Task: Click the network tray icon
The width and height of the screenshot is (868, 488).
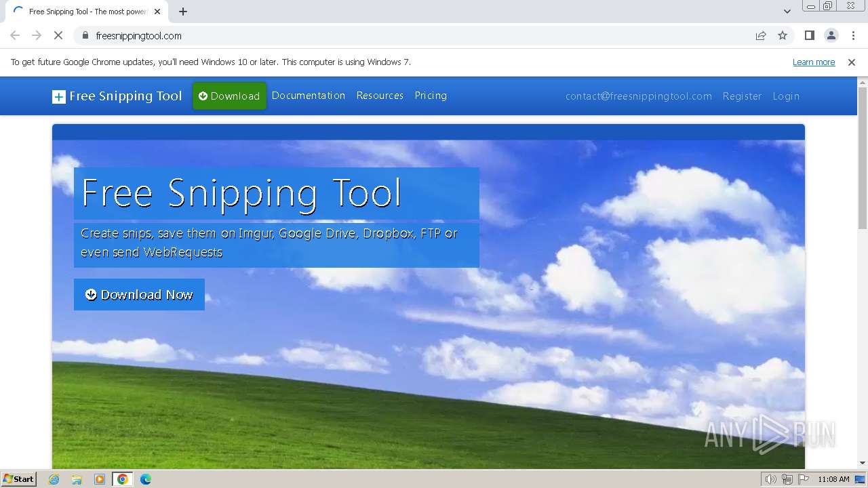Action: click(787, 479)
